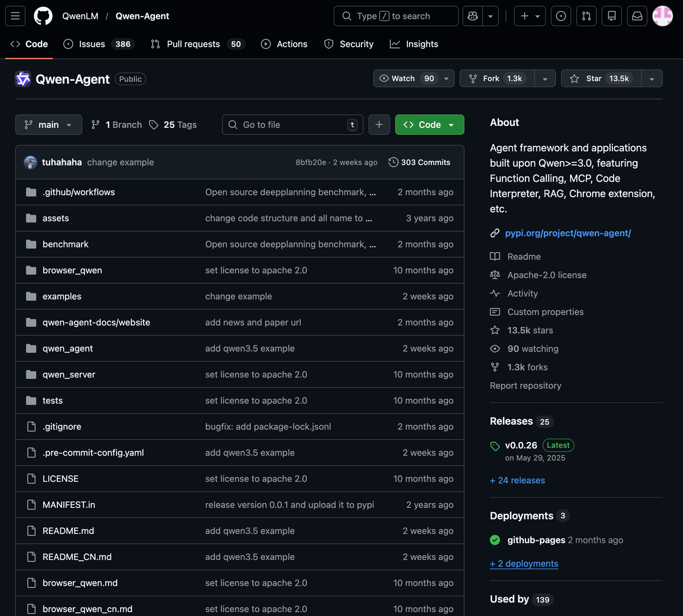Click the Qwen-Agent repository logo icon
683x616 pixels.
coord(23,79)
